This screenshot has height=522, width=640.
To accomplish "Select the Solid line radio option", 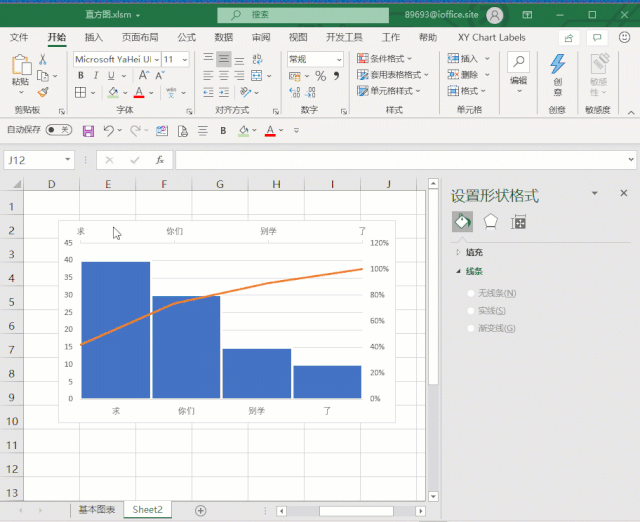I will [471, 311].
